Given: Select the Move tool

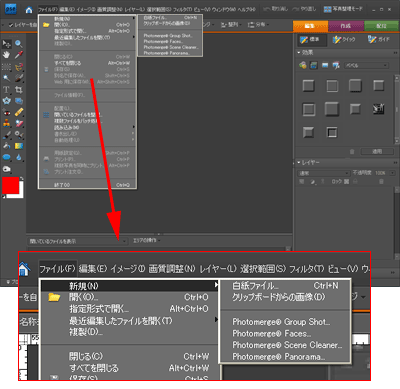Looking at the screenshot, I should pyautogui.click(x=7, y=44).
